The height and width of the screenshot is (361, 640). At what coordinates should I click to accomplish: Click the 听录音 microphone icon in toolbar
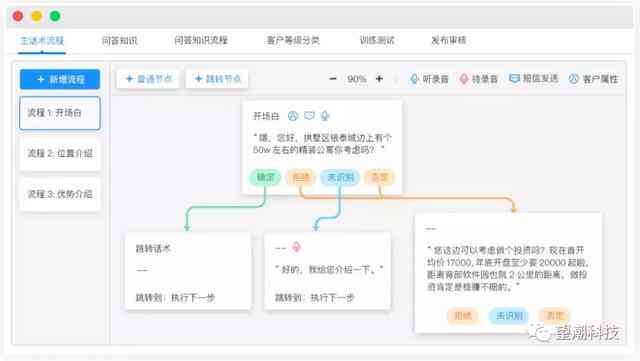click(x=414, y=78)
